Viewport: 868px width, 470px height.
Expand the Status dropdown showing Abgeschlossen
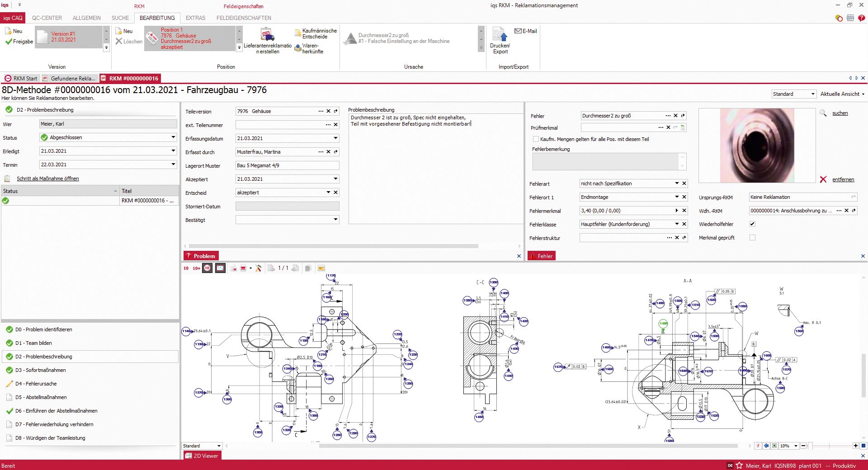click(173, 137)
